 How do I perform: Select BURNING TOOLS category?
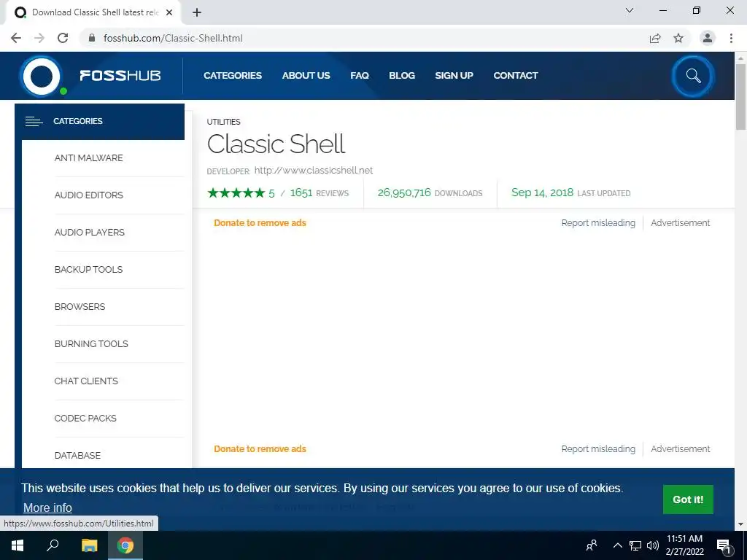(x=91, y=344)
